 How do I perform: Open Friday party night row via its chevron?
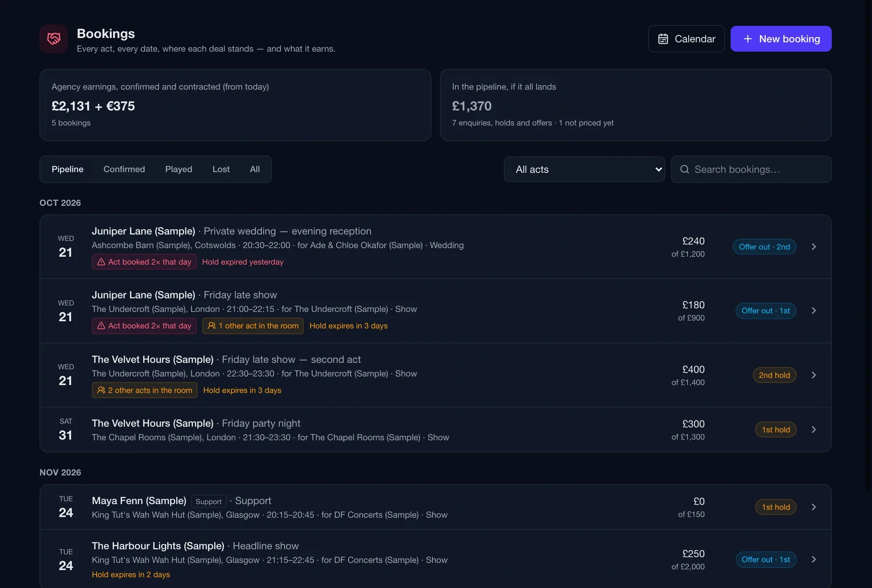814,430
